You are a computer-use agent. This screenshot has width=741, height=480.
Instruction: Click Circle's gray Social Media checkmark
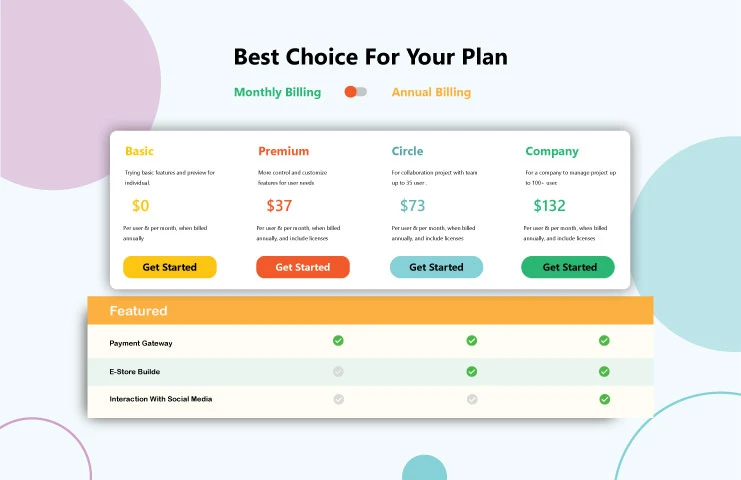click(472, 399)
